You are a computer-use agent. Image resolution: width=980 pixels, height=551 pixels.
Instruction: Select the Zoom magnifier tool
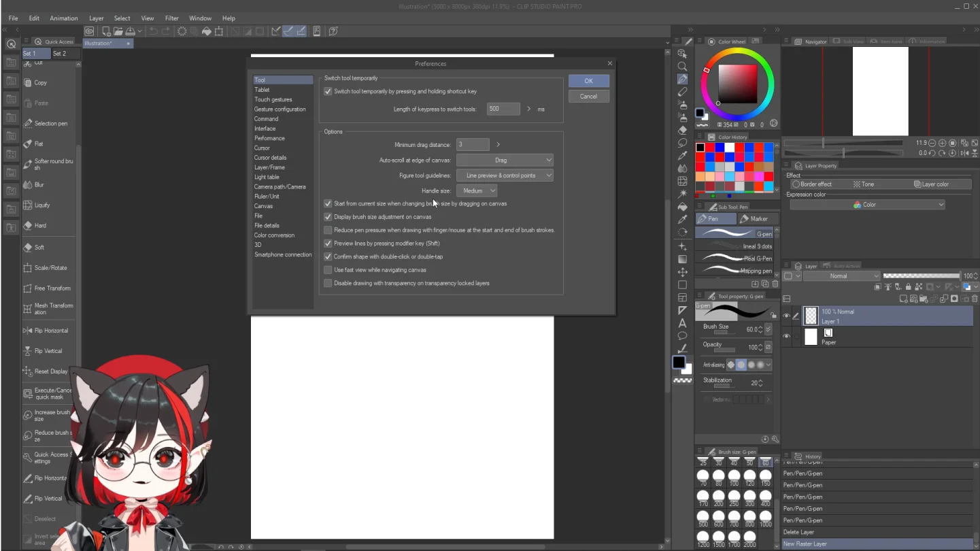pos(682,67)
